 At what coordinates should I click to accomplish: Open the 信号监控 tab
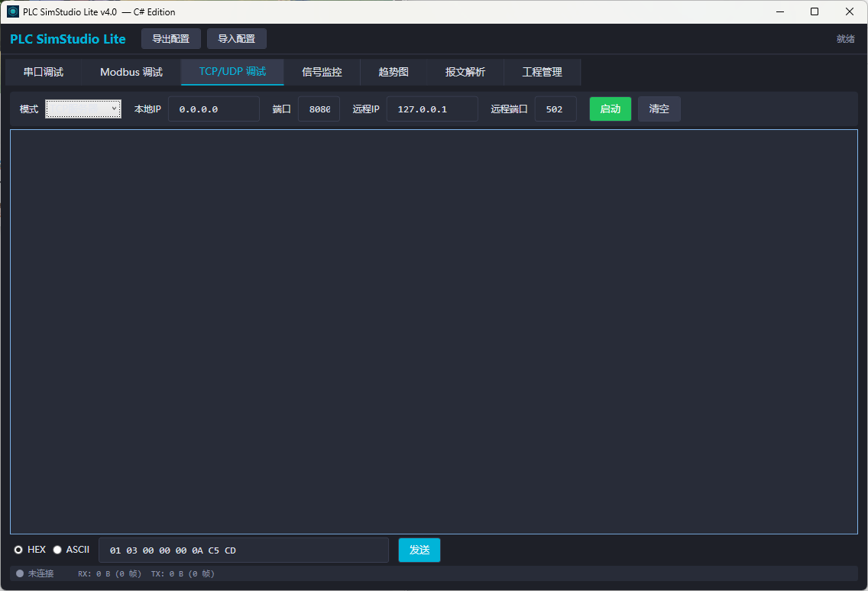pyautogui.click(x=322, y=72)
